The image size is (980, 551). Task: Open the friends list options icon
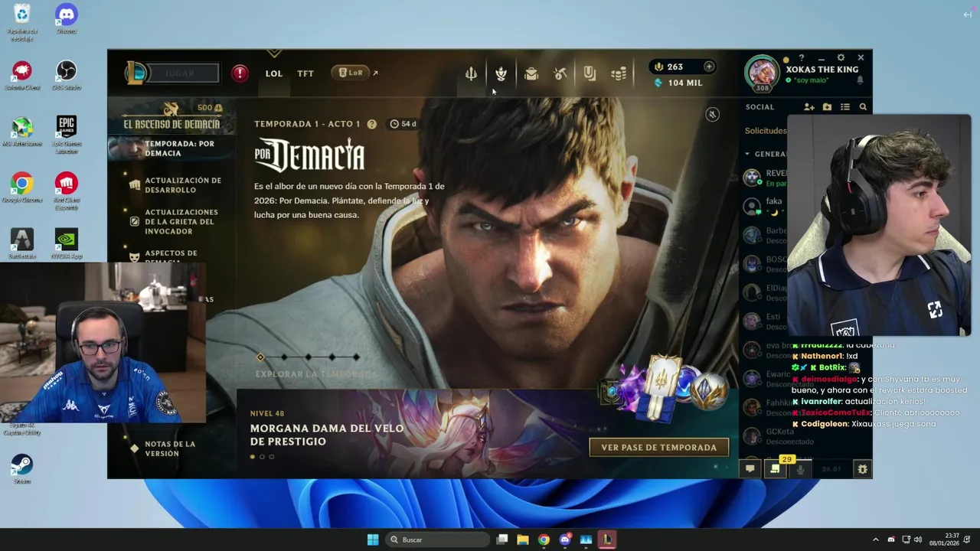[x=845, y=107]
